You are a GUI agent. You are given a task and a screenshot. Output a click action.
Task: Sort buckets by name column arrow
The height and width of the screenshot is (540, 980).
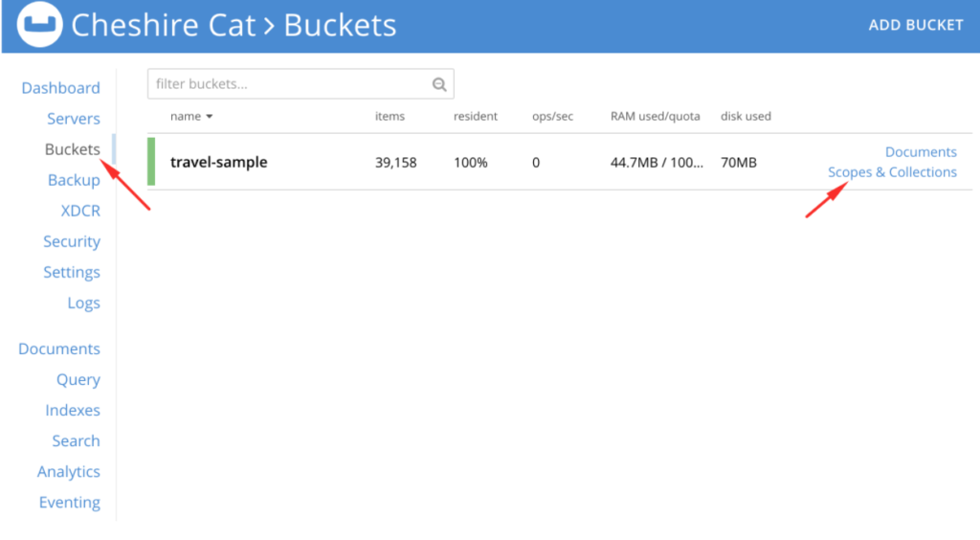tap(209, 117)
